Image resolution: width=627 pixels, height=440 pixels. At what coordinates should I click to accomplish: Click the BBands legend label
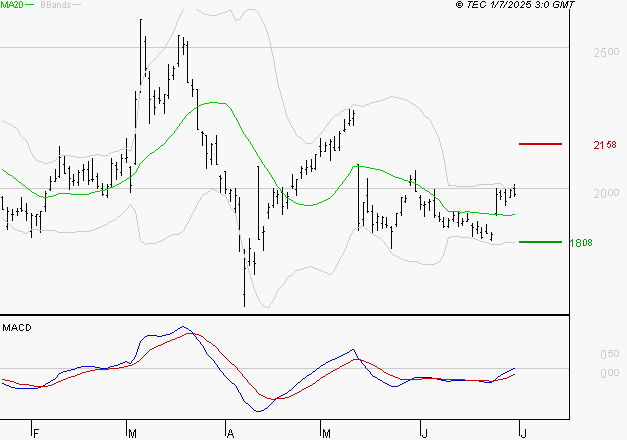tap(56, 5)
